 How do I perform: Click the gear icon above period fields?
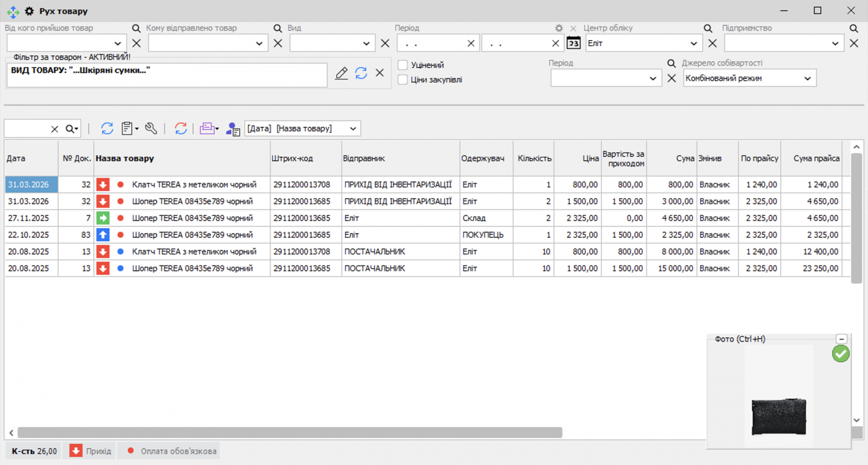coord(559,28)
